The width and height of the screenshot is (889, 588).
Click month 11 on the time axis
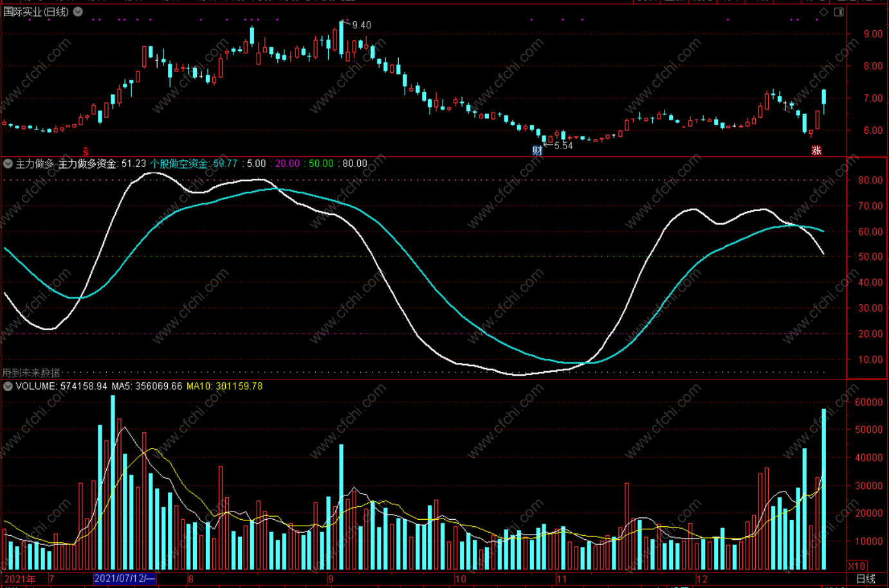(x=562, y=579)
